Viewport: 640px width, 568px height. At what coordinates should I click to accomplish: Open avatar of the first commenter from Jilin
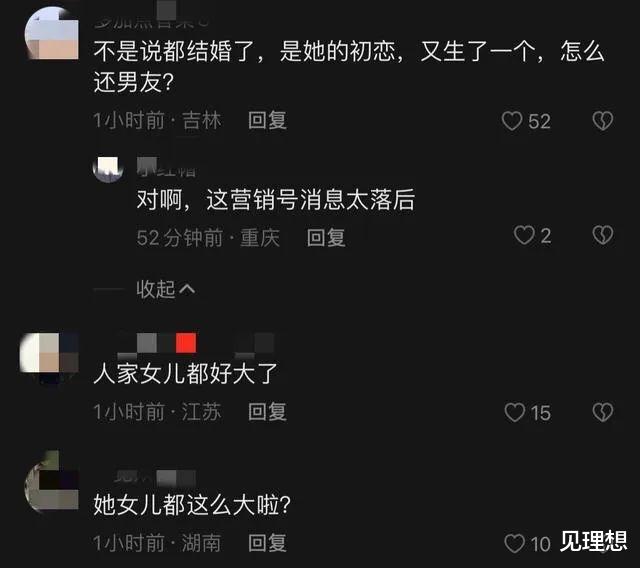pos(52,33)
